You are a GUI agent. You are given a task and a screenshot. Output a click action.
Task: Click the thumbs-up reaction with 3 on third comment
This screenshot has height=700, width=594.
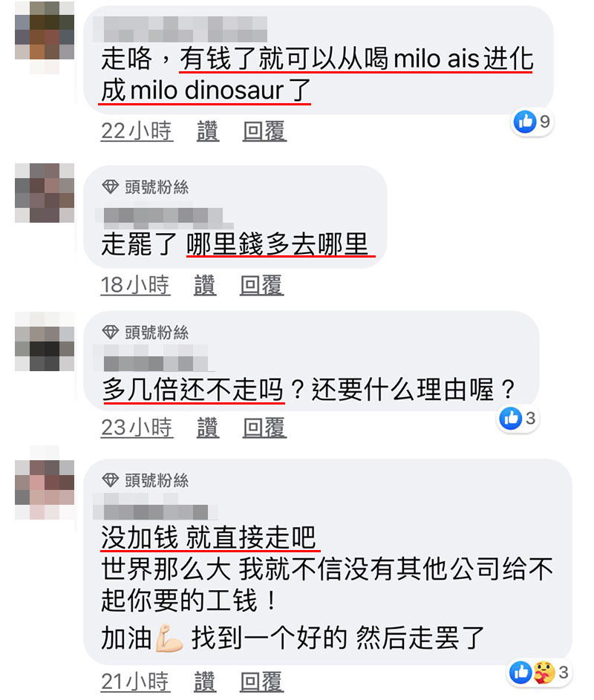[510, 419]
